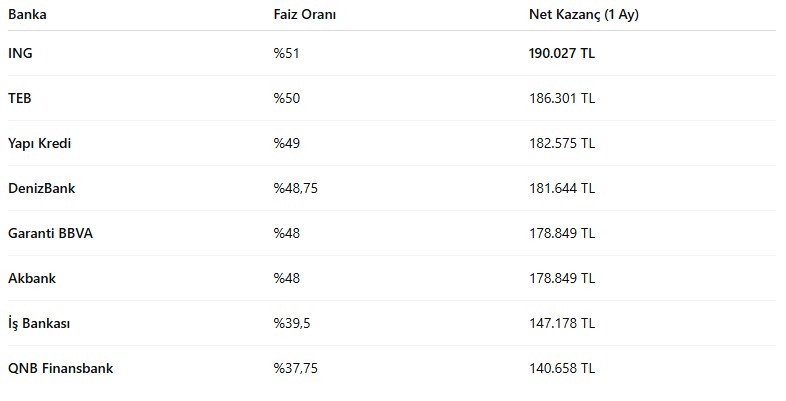Select the 147.178 TL net gain

(x=562, y=323)
